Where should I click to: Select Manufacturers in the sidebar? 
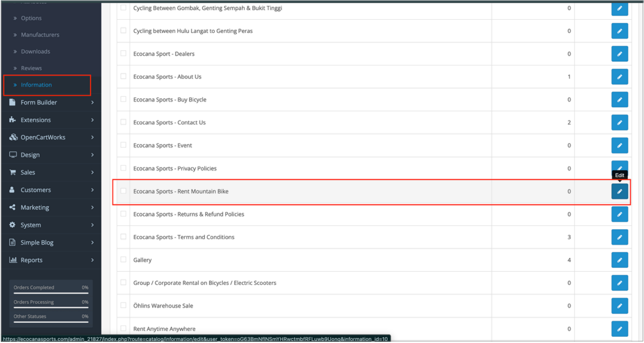[40, 35]
